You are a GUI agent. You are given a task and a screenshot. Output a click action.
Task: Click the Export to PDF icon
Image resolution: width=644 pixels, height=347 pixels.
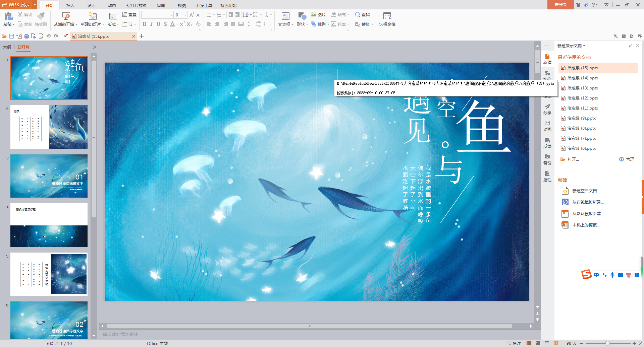click(19, 36)
